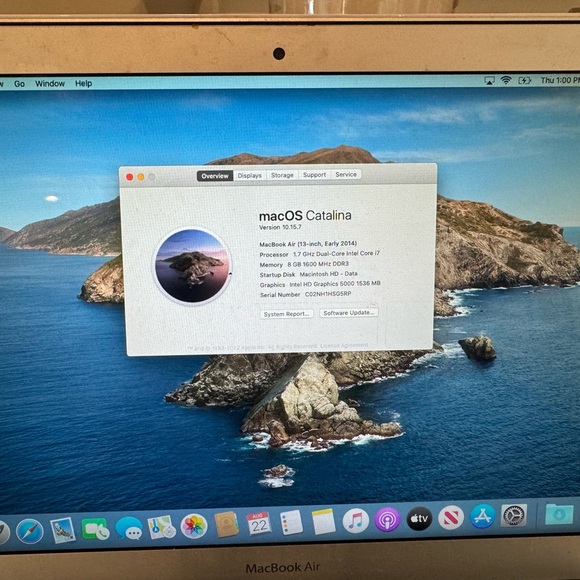Launch the Music app from the Dock
Image resolution: width=580 pixels, height=580 pixels.
(355, 521)
